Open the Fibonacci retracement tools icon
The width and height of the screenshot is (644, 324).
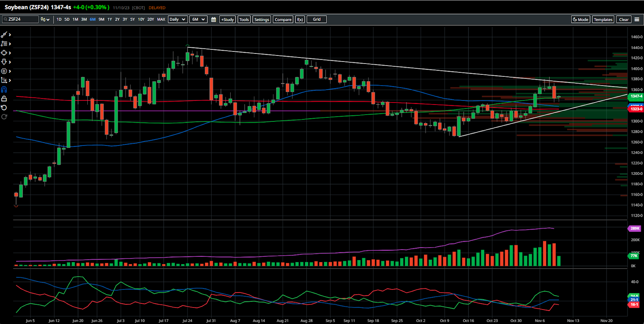click(4, 44)
